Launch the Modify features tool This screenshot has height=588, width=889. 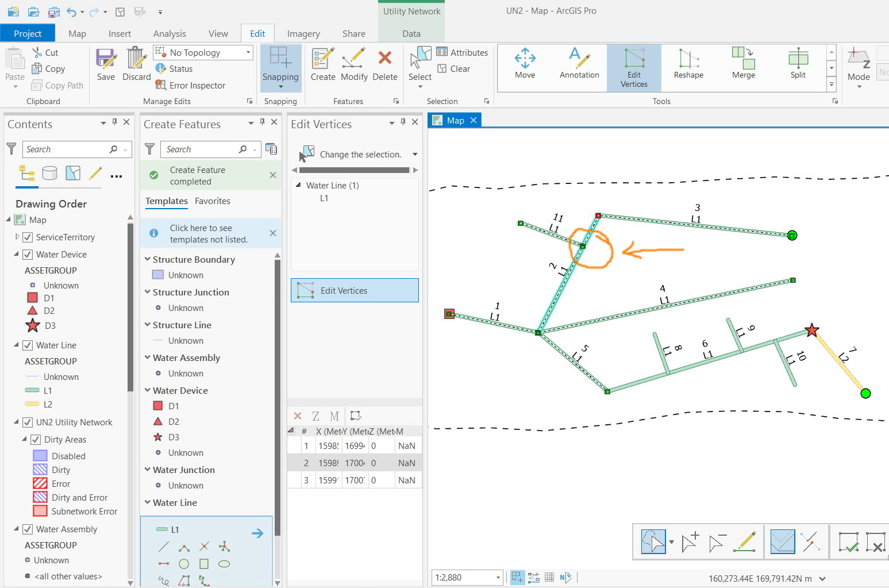click(354, 64)
